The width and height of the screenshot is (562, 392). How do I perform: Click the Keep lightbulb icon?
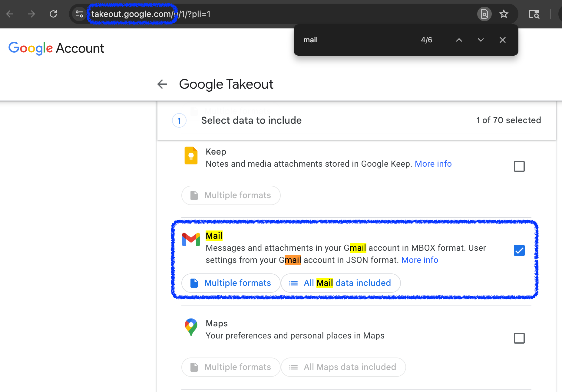(x=191, y=155)
